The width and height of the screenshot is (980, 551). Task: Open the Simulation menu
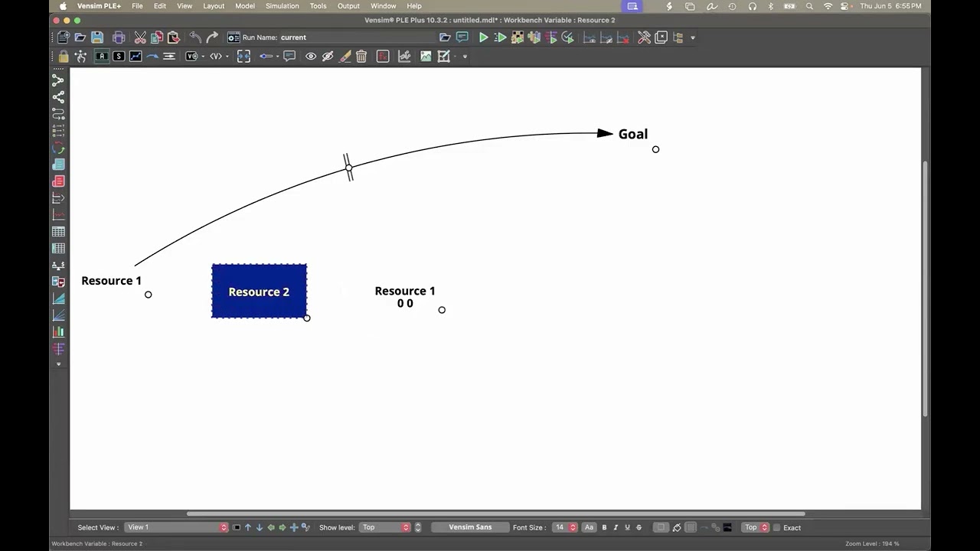pos(283,6)
